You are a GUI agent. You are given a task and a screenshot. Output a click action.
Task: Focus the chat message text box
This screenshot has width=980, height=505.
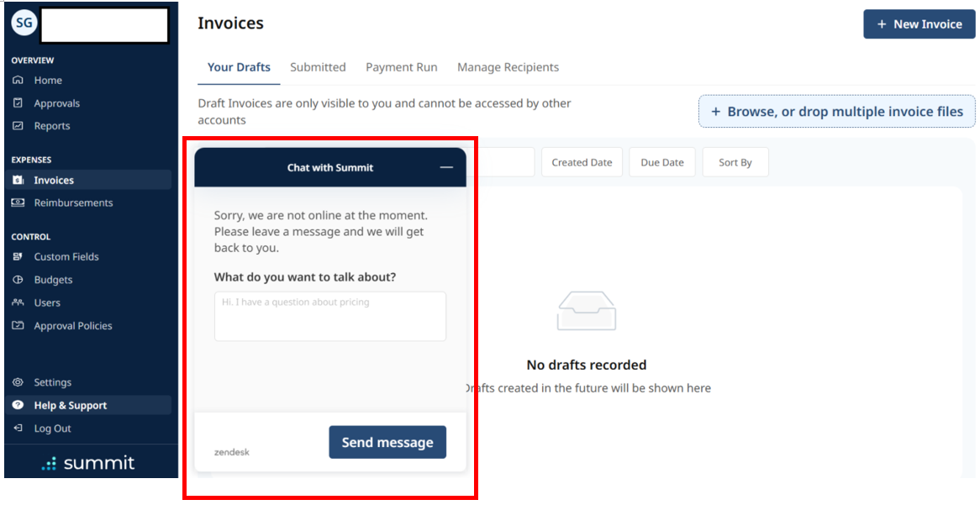[330, 316]
